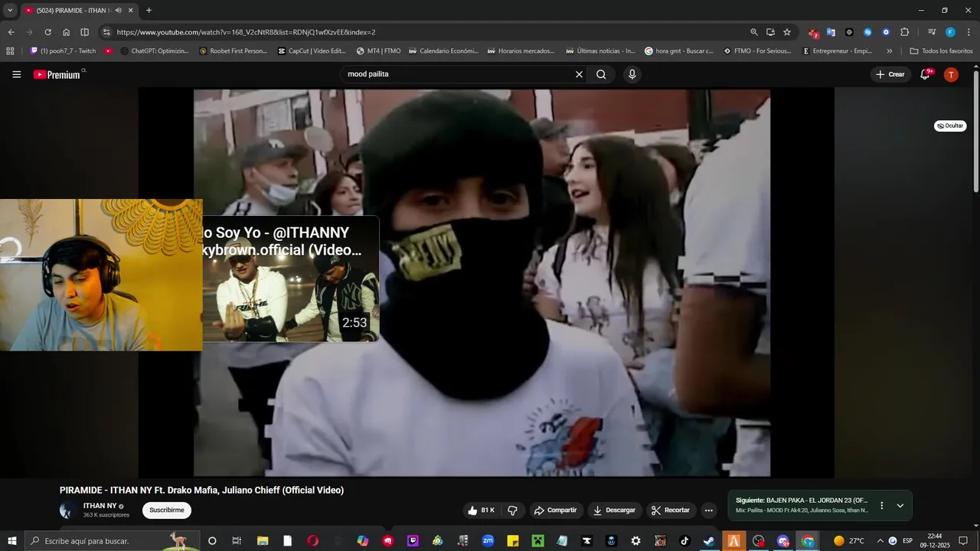The width and height of the screenshot is (980, 551).
Task: Click the magnifier search button
Action: (601, 74)
